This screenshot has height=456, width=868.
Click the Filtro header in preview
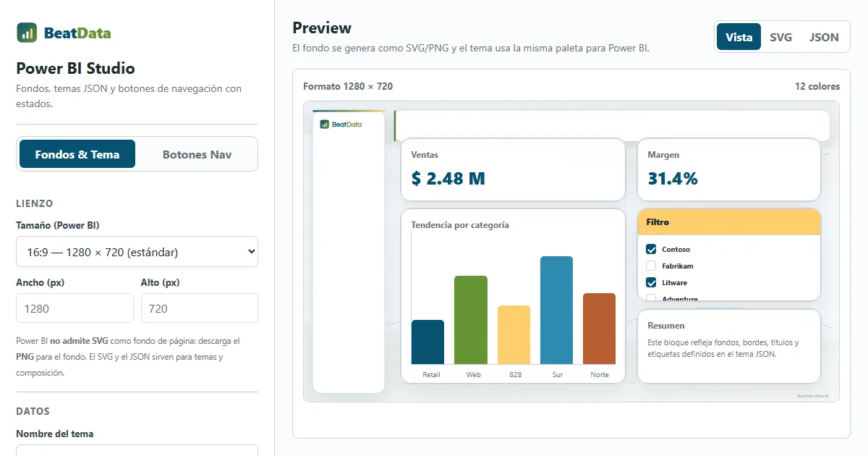coord(729,222)
